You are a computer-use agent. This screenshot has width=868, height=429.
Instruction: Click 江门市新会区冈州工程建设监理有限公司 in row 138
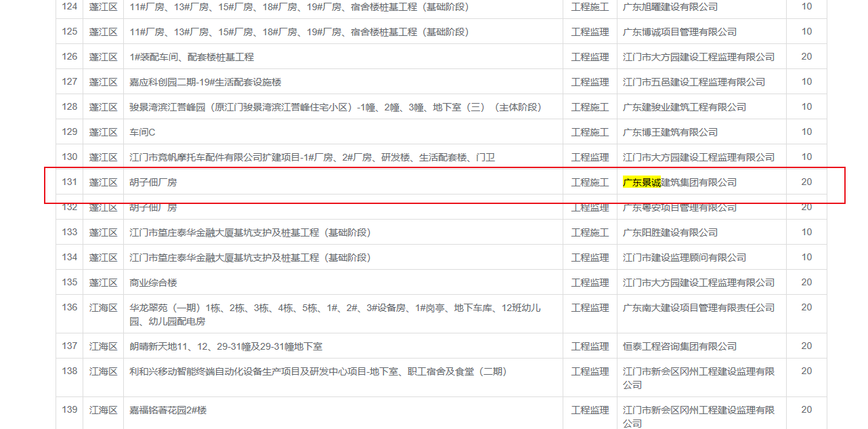tap(699, 378)
